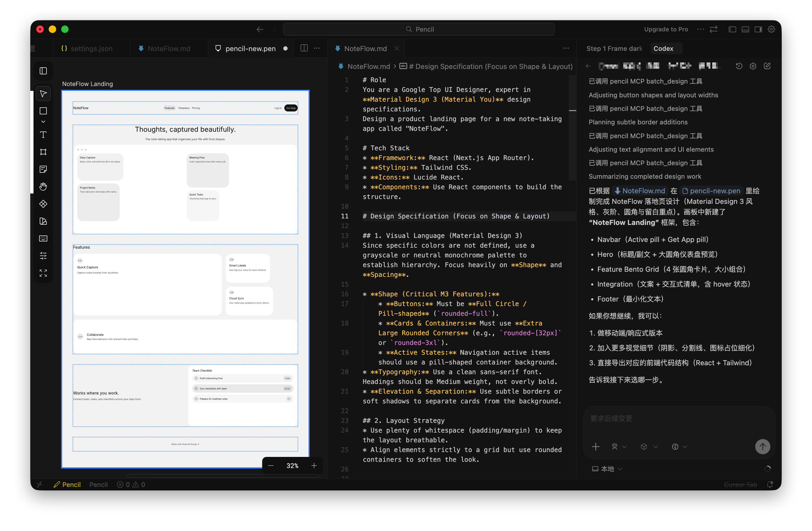Image resolution: width=812 pixels, height=531 pixels.
Task: Select the sticky Note tool
Action: (x=43, y=169)
